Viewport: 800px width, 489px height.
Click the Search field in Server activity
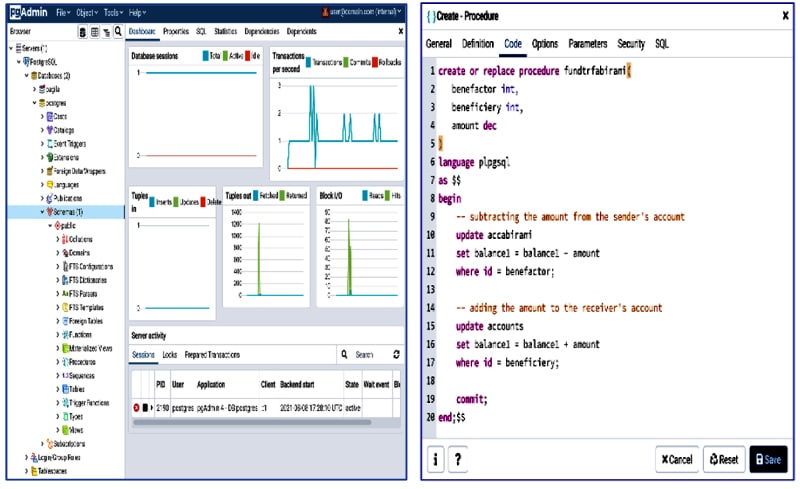(x=365, y=355)
